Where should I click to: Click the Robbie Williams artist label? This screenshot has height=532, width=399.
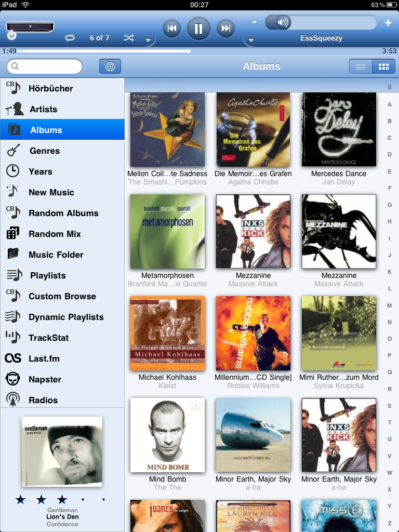[x=253, y=386]
